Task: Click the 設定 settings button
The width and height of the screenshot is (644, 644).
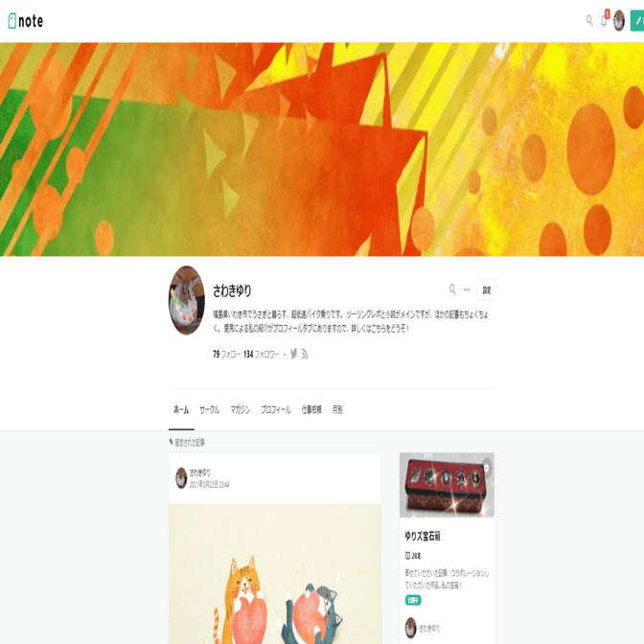Action: 487,290
